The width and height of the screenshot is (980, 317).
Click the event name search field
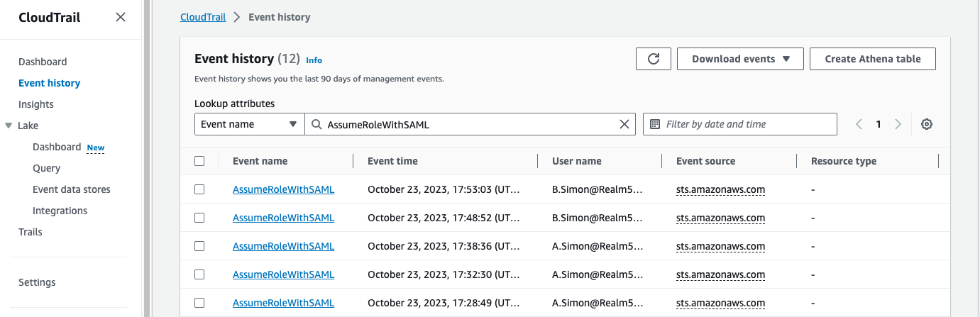pos(468,124)
